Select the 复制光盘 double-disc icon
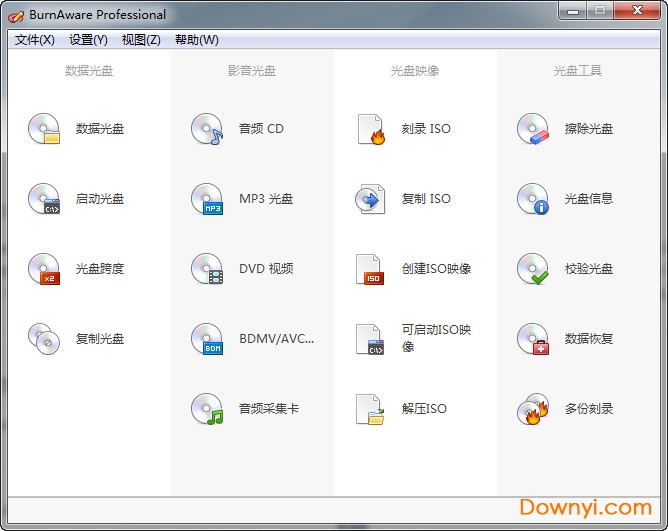The height and width of the screenshot is (531, 668). click(x=44, y=339)
